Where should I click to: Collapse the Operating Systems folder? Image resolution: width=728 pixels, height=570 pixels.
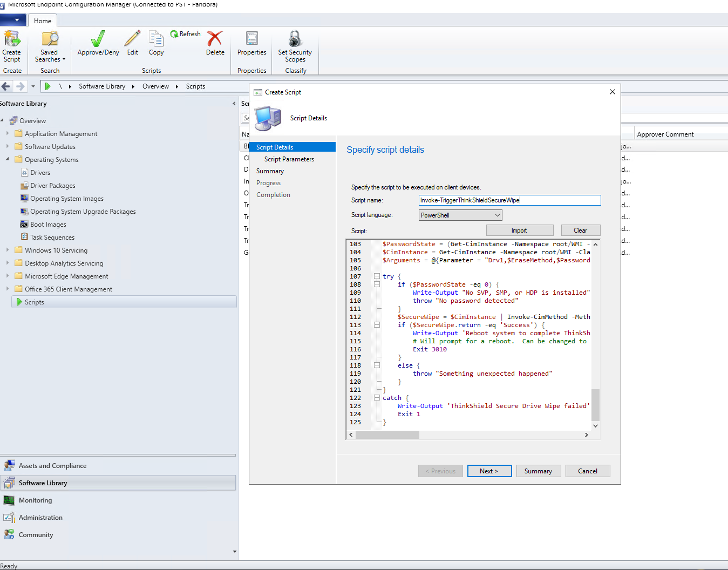pyautogui.click(x=8, y=159)
